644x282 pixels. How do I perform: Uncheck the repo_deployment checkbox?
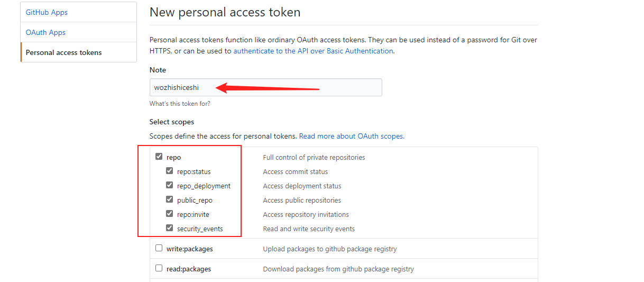pyautogui.click(x=169, y=185)
